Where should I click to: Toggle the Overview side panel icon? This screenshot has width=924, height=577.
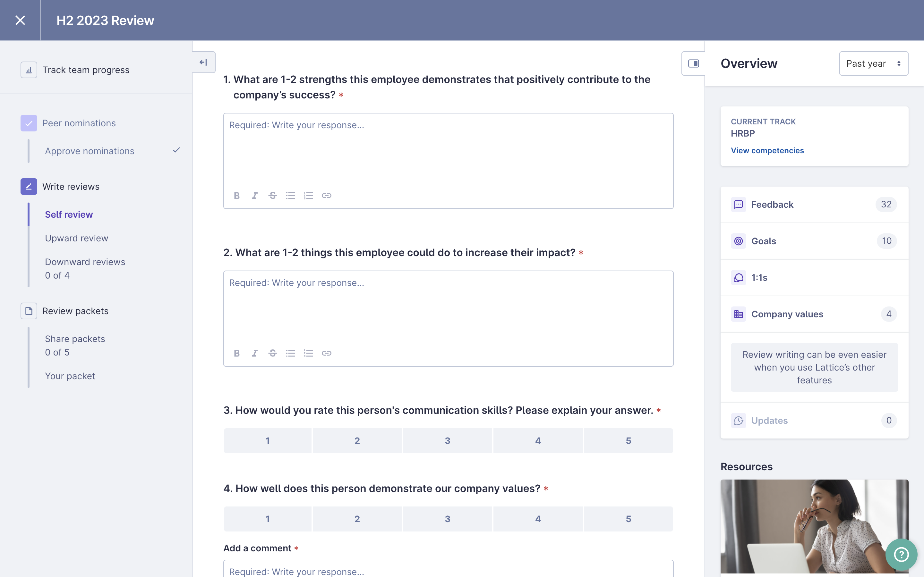tap(693, 63)
